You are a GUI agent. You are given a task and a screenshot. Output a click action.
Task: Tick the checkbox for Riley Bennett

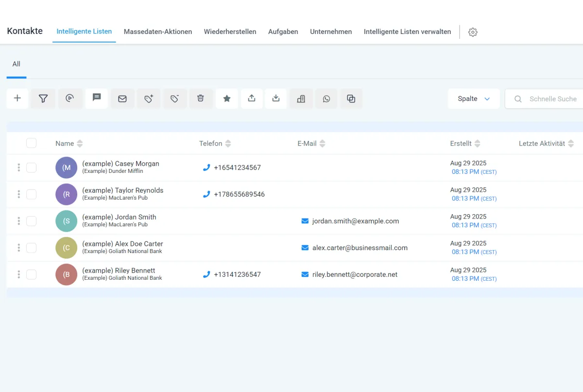coord(31,274)
